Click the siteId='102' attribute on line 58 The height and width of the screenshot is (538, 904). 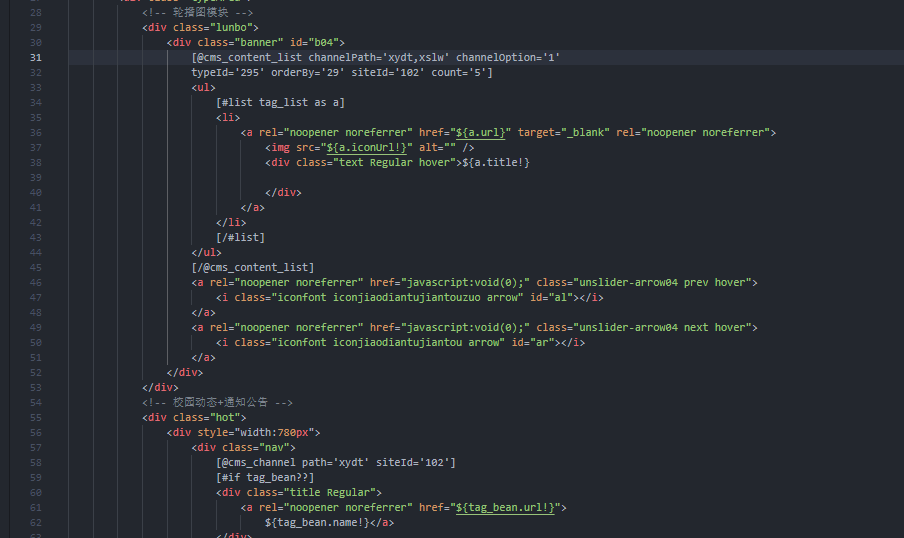click(x=413, y=462)
